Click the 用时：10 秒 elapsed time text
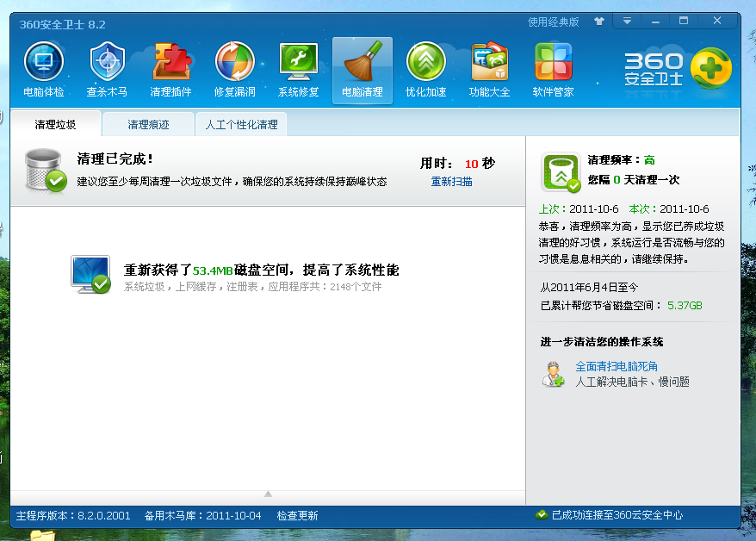756x541 pixels. 457,163
